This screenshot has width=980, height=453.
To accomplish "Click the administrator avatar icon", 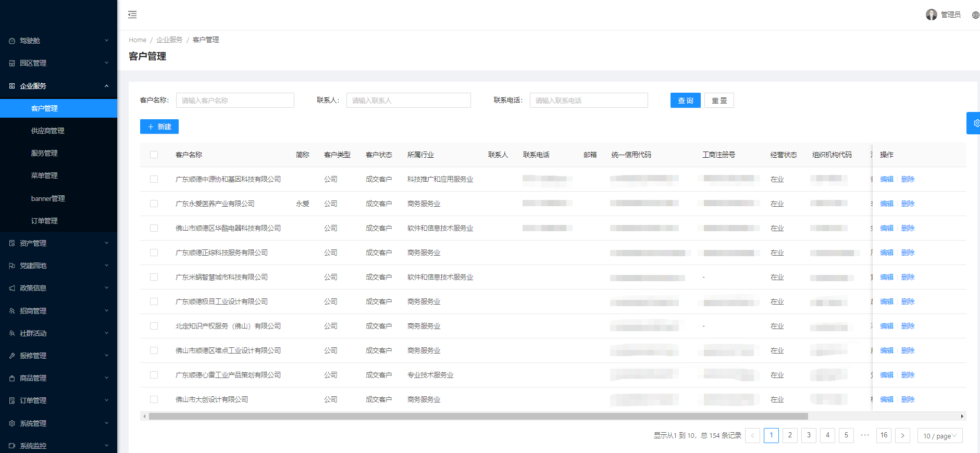I will tap(931, 15).
